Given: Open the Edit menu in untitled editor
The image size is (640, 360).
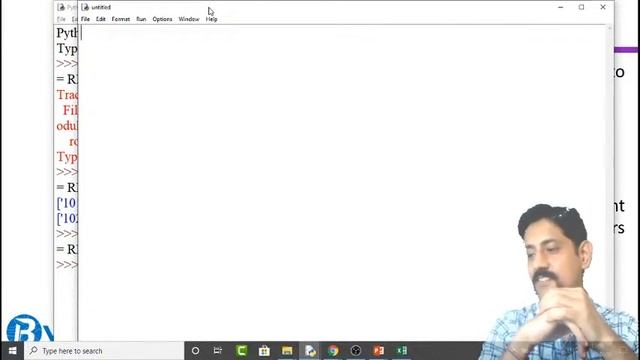Looking at the screenshot, I should pos(101,19).
